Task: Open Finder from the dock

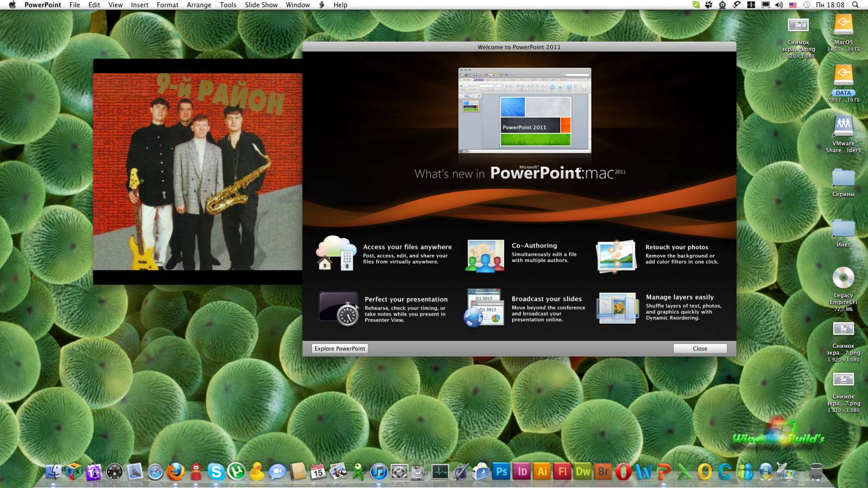Action: pyautogui.click(x=53, y=472)
